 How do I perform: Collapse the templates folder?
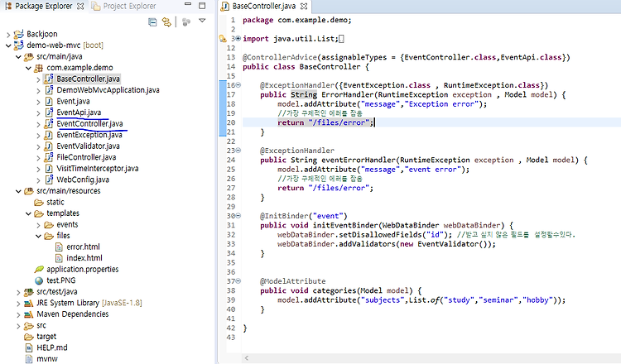click(x=28, y=213)
